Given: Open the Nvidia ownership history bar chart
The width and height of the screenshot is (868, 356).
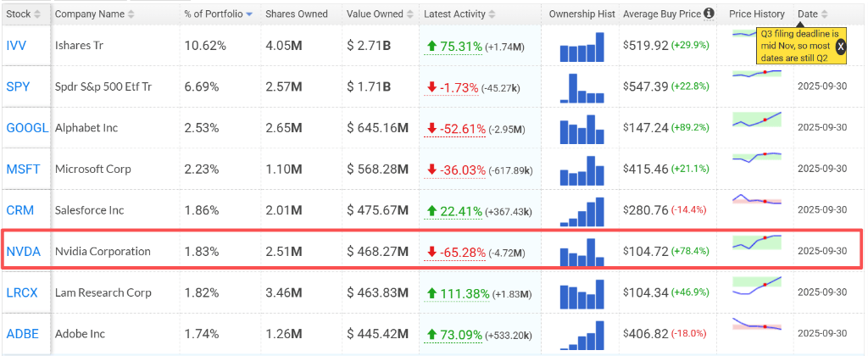Looking at the screenshot, I should pyautogui.click(x=582, y=251).
